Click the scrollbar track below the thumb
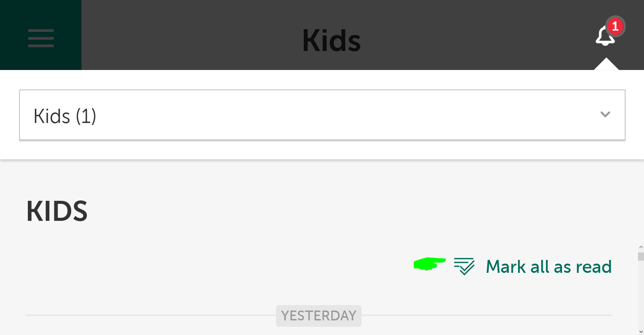This screenshot has height=335, width=644. pos(641,296)
